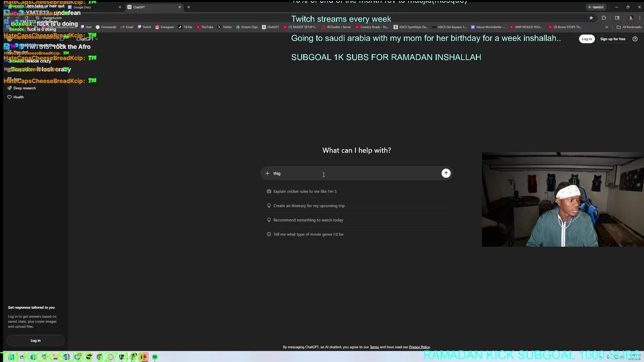The image size is (644, 362).
Task: Open the ASICS SportStyle bookmark
Action: 411,27
